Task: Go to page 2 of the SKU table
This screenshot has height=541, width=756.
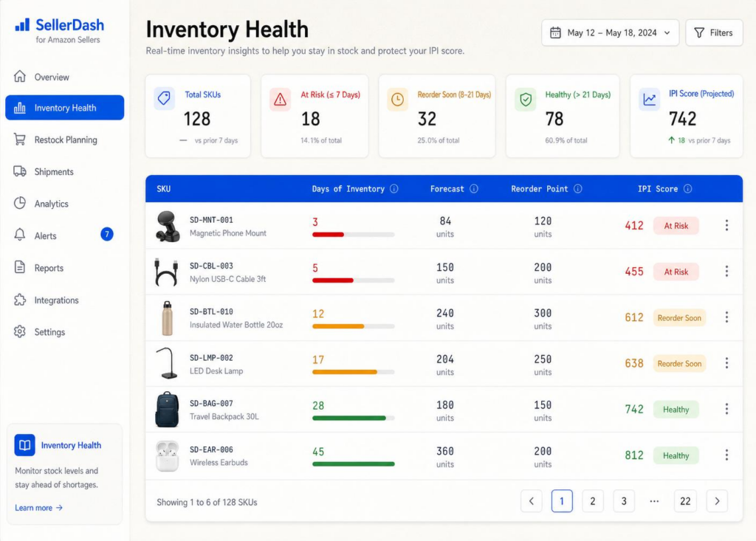Action: pyautogui.click(x=593, y=501)
